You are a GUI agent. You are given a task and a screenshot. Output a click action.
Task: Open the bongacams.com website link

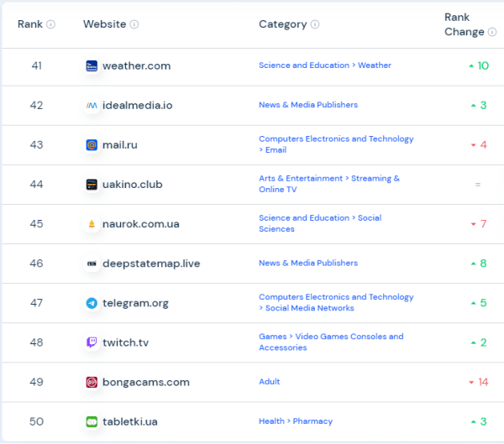pos(145,382)
